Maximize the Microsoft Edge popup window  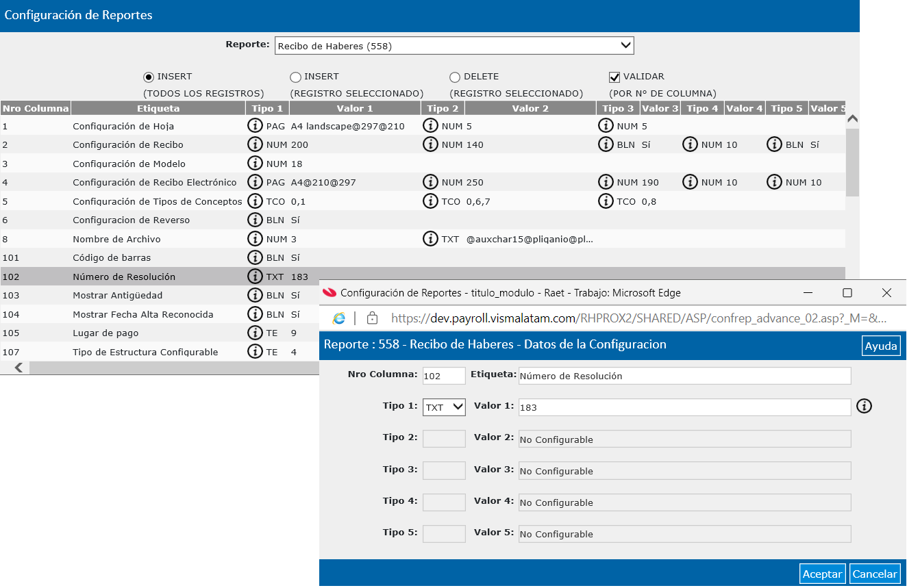coord(847,293)
